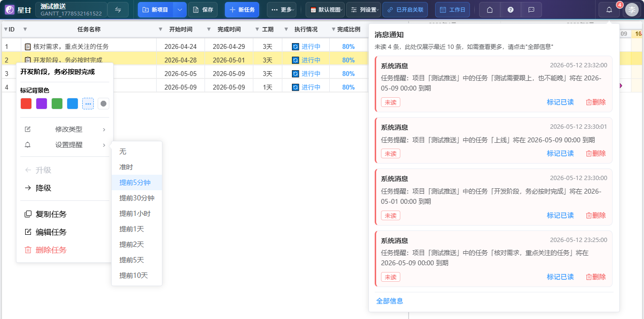The width and height of the screenshot is (644, 319).
Task: Choose 提前1天 reminder option
Action: pos(137,229)
